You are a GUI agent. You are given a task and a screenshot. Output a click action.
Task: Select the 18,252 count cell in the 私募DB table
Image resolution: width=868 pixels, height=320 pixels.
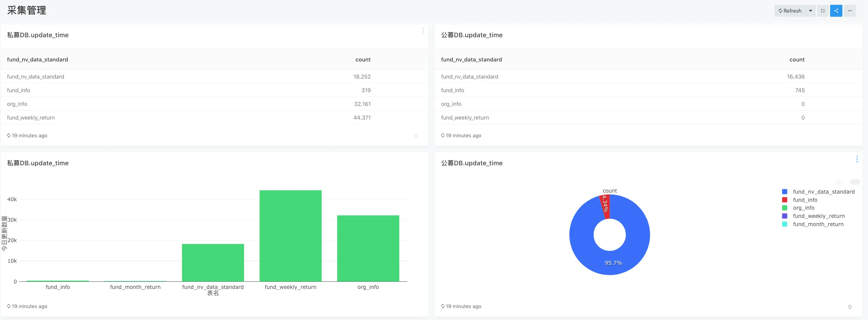362,76
